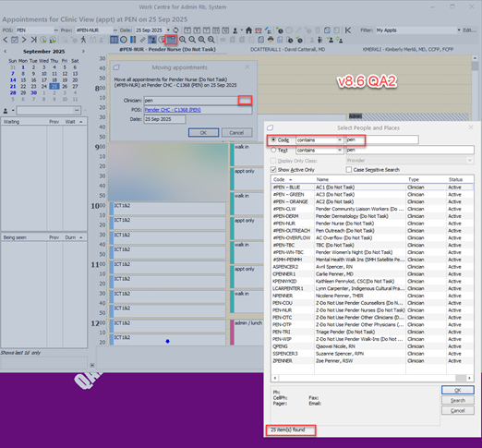482x448 pixels.
Task: Open the POS lookup ellipsis button
Action: pos(56,30)
